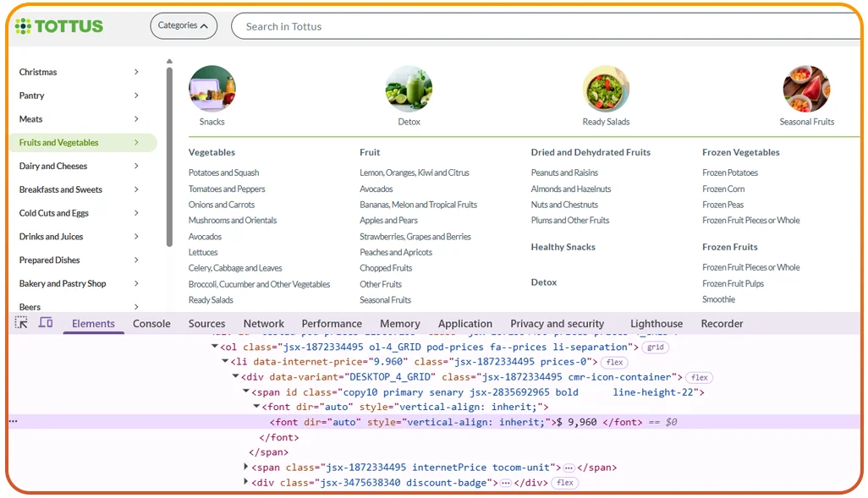868x498 pixels.
Task: Go to the Frozen Fruit Pulps link
Action: (733, 284)
